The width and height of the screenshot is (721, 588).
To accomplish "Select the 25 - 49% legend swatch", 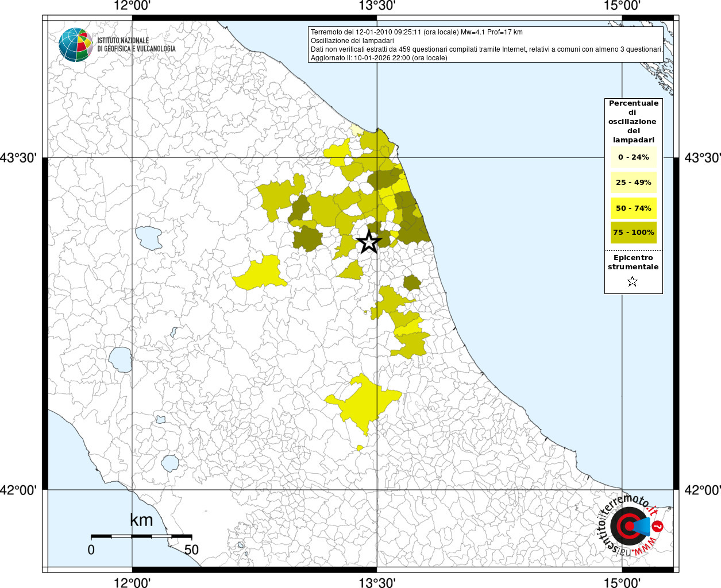I will tap(633, 183).
